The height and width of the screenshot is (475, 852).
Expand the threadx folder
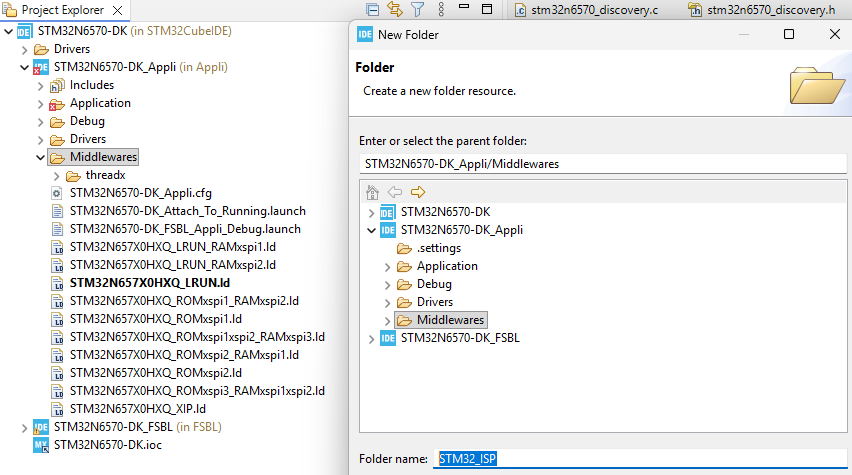(x=57, y=176)
